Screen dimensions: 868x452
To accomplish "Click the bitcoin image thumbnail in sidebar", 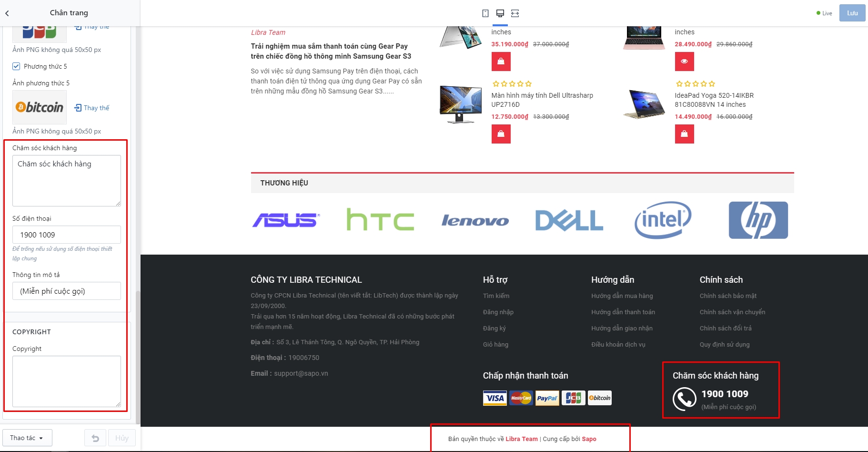I will (x=40, y=107).
